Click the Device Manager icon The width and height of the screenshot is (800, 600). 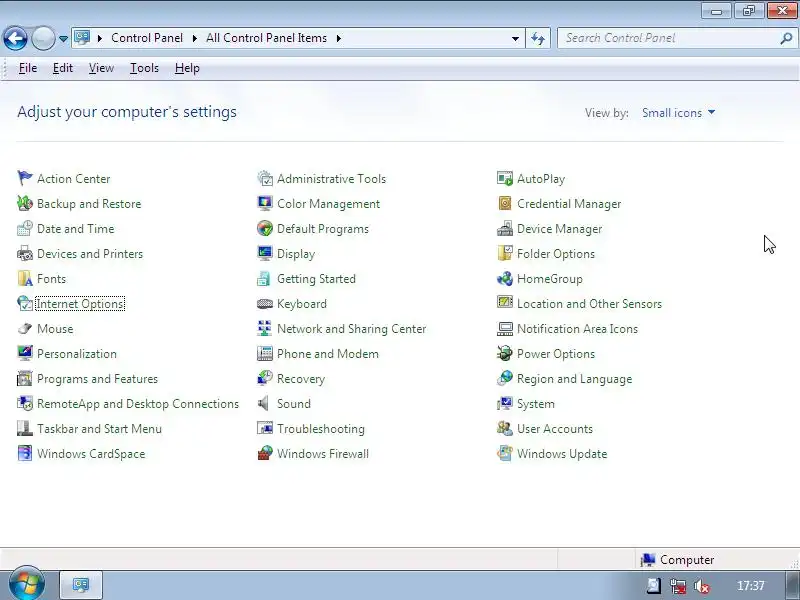[505, 228]
